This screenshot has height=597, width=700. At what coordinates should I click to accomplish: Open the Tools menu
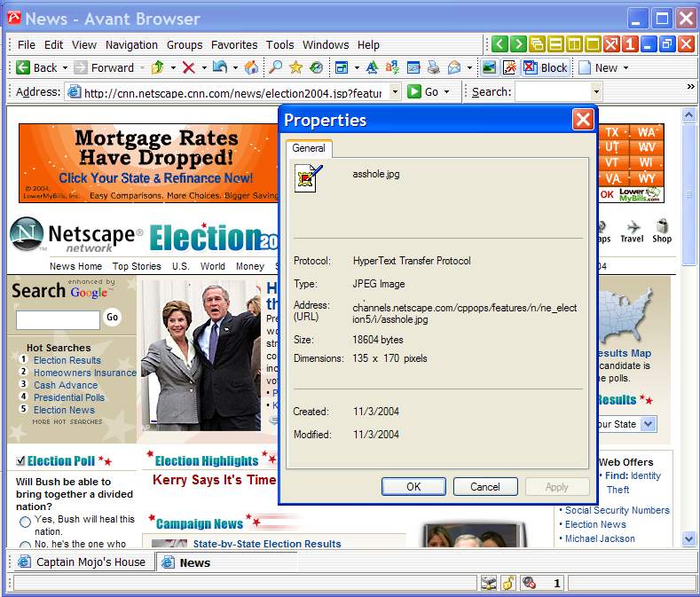(x=279, y=44)
